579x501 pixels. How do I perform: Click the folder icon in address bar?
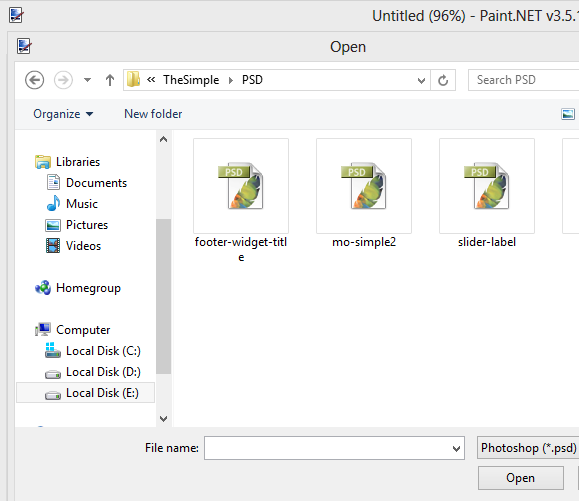pos(133,79)
